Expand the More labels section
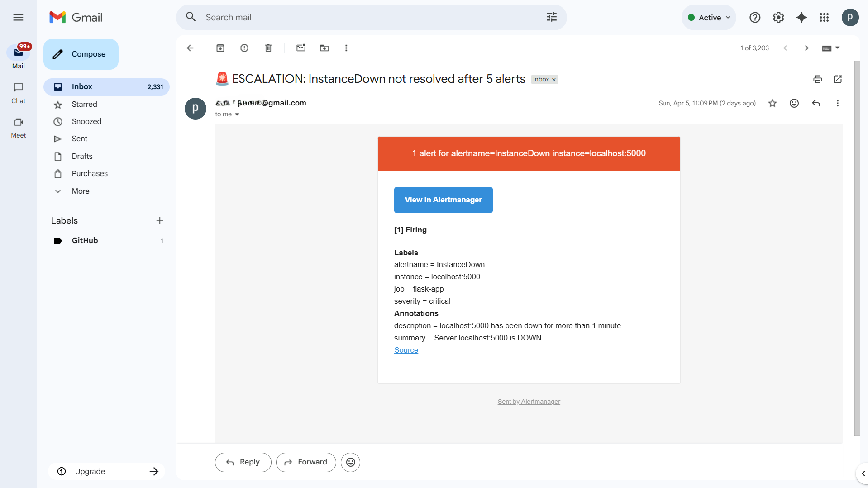 tap(80, 191)
